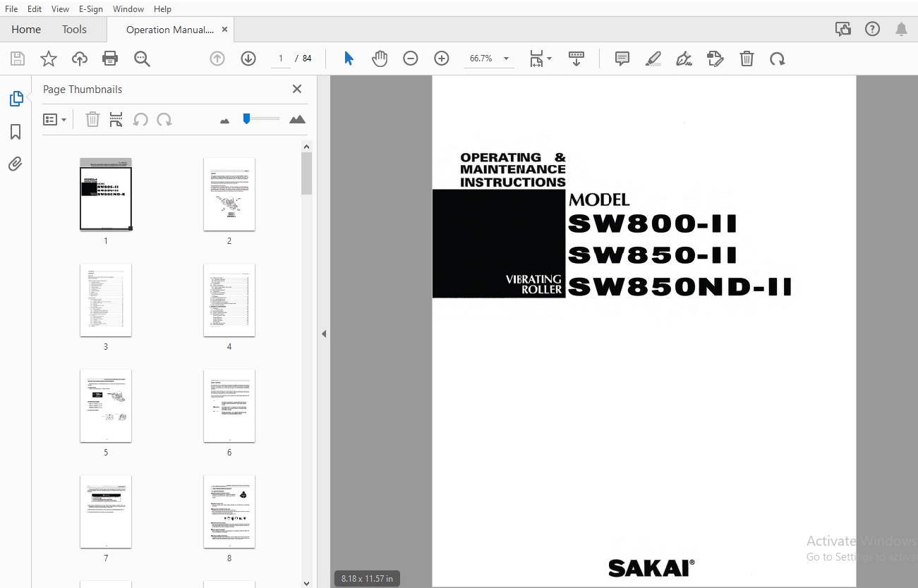Screen dimensions: 918x588
Task: Open the E-Sign menu
Action: tap(91, 8)
